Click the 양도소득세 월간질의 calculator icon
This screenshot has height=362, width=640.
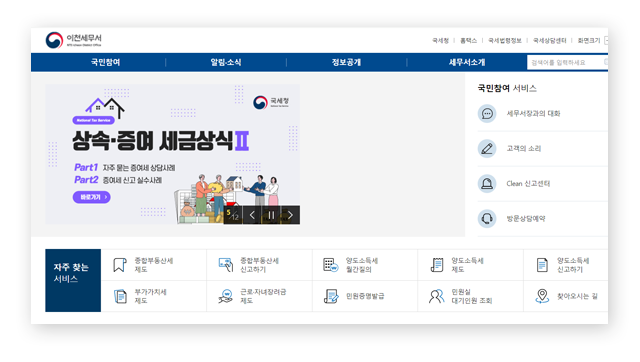pos(331,265)
